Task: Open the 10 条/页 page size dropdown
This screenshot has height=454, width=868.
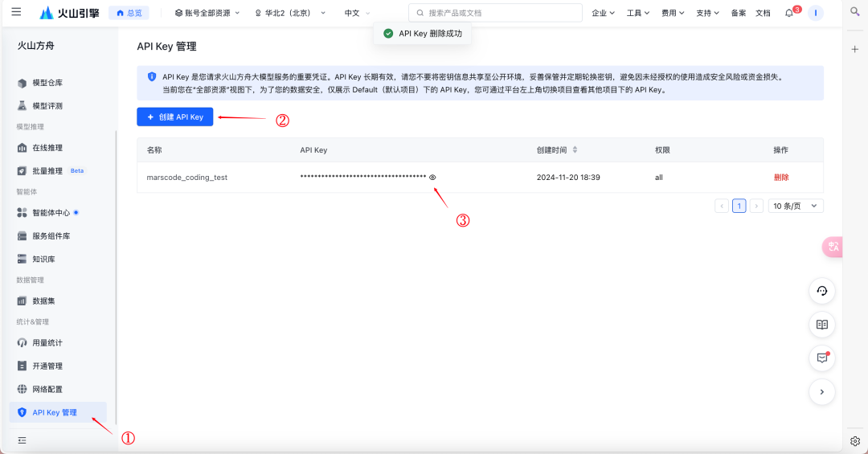Action: coord(796,206)
